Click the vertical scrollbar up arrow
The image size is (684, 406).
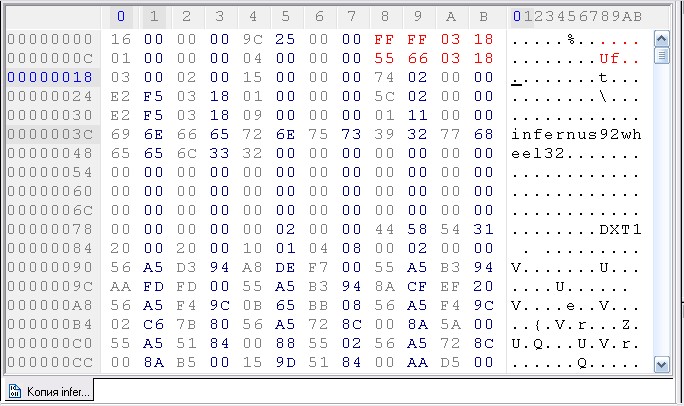tap(661, 39)
